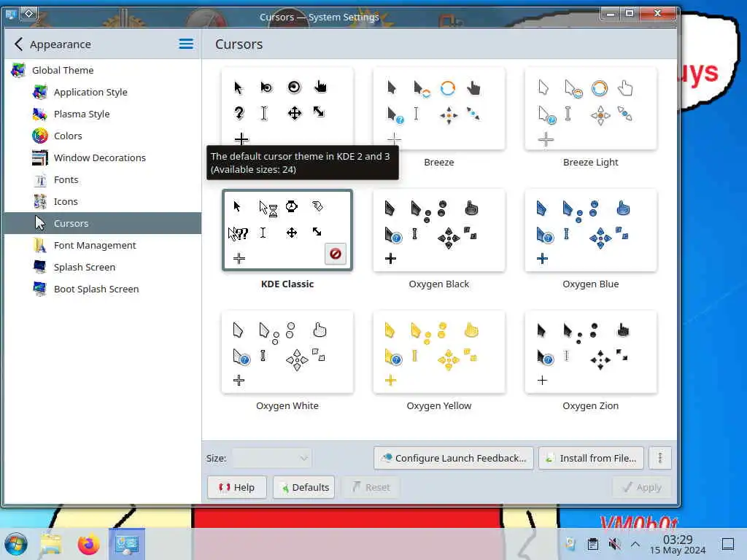
Task: Click Configure Launch Feedback button
Action: click(454, 458)
